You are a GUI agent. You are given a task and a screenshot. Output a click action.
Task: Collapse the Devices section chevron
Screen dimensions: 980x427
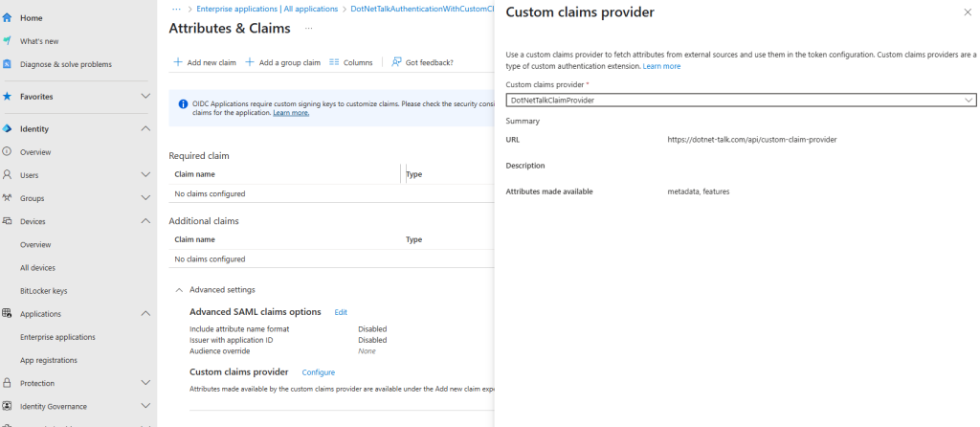pos(145,221)
